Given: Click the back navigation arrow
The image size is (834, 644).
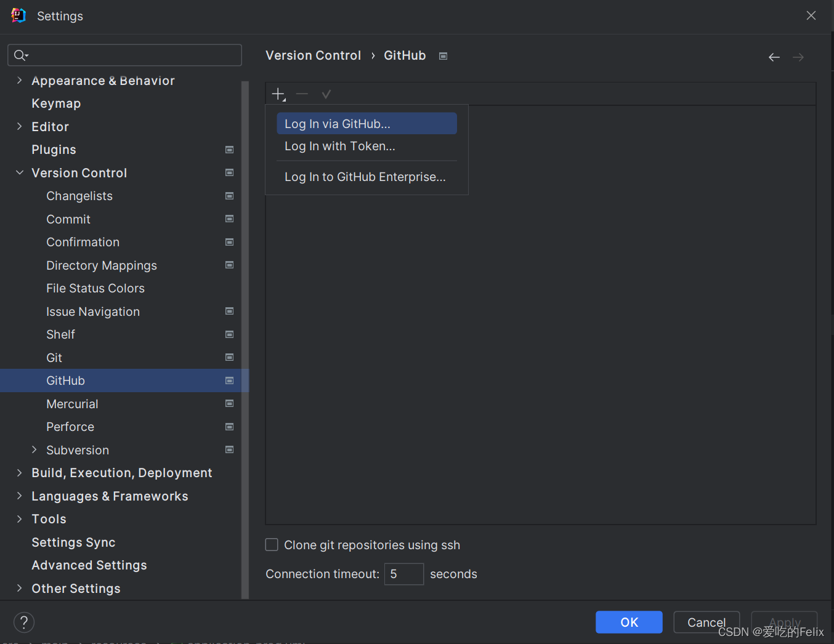Looking at the screenshot, I should point(774,57).
